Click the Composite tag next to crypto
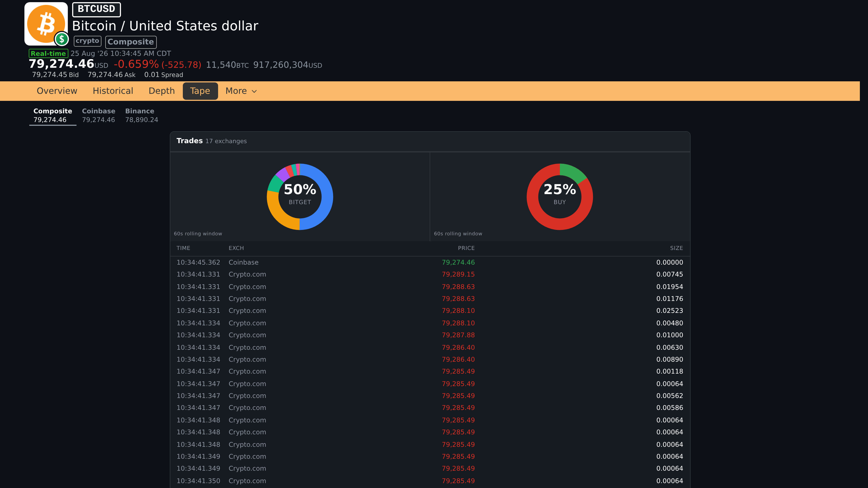The image size is (868, 488). 131,42
